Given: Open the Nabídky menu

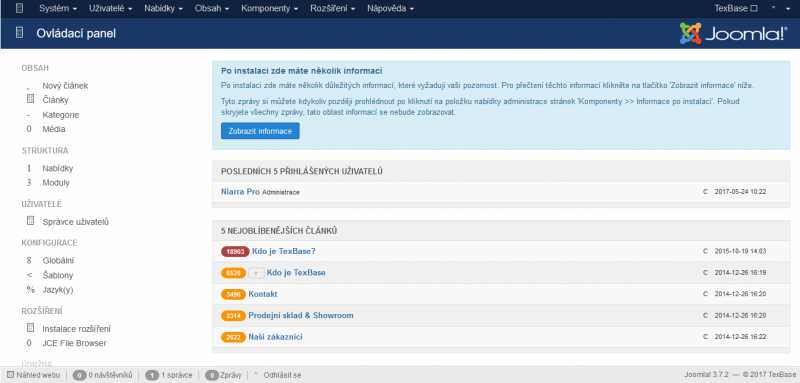Looking at the screenshot, I should 163,9.
